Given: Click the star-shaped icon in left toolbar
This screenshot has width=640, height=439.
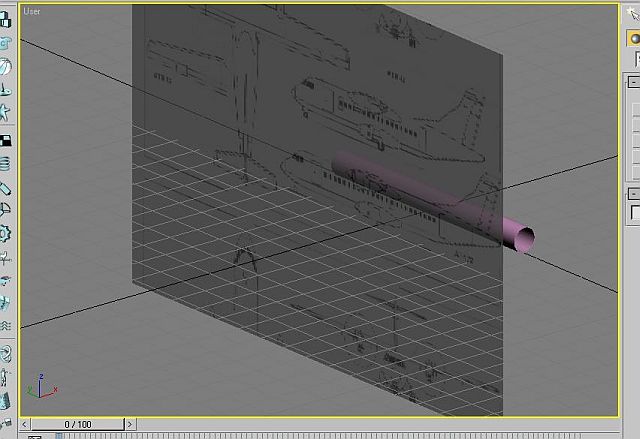Looking at the screenshot, I should [x=6, y=113].
